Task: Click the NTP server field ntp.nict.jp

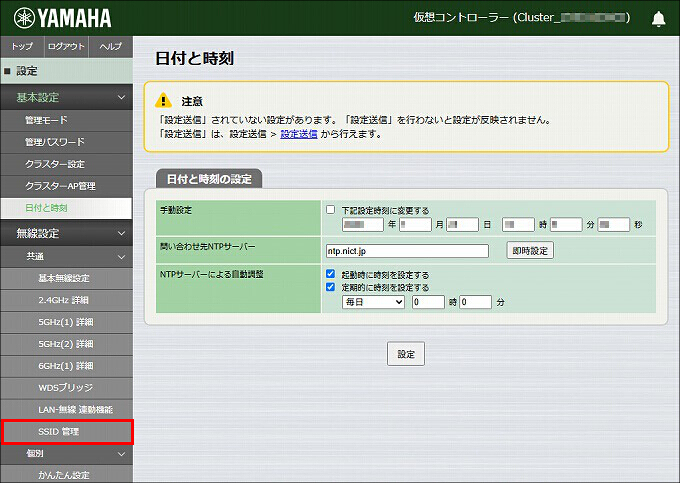Action: (x=407, y=251)
